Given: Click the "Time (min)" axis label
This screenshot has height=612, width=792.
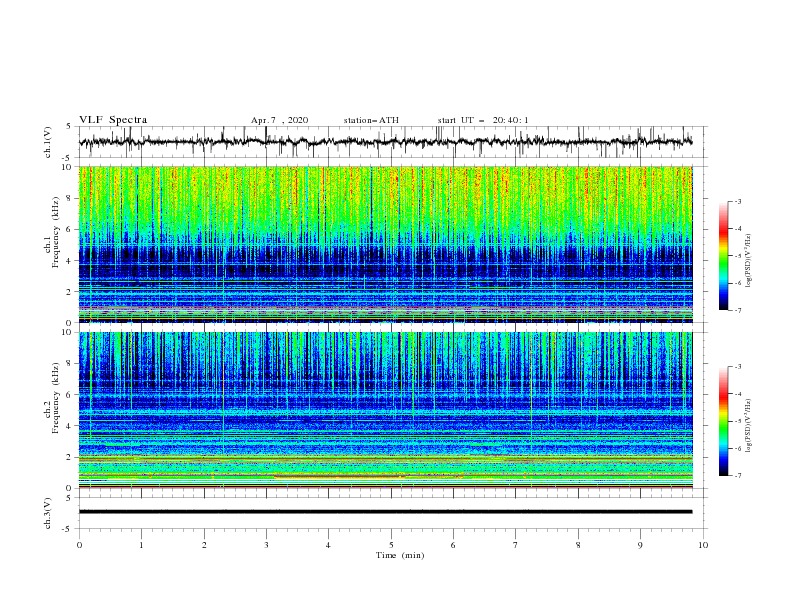Looking at the screenshot, I should coord(400,555).
